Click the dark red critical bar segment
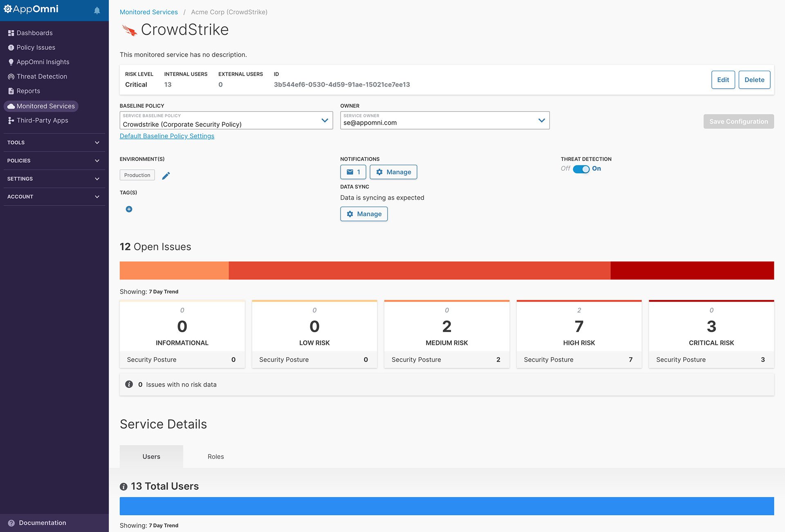Viewport: 785px width, 532px height. point(692,270)
